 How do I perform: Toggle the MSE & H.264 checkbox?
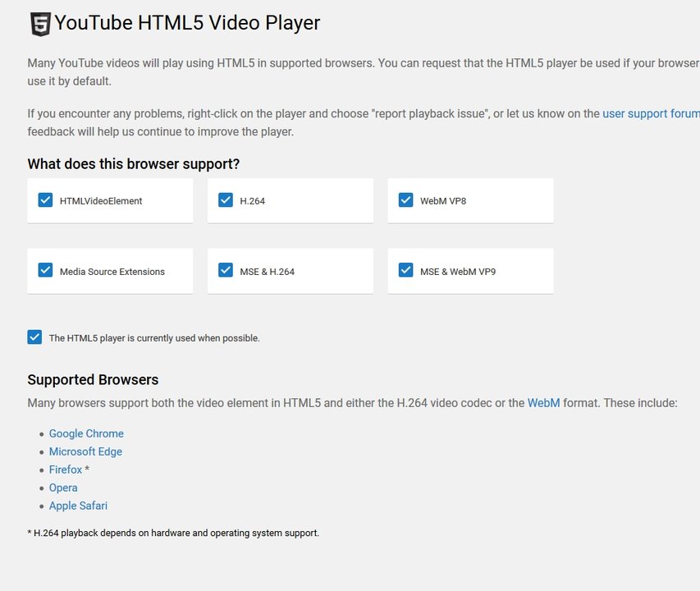pyautogui.click(x=226, y=270)
